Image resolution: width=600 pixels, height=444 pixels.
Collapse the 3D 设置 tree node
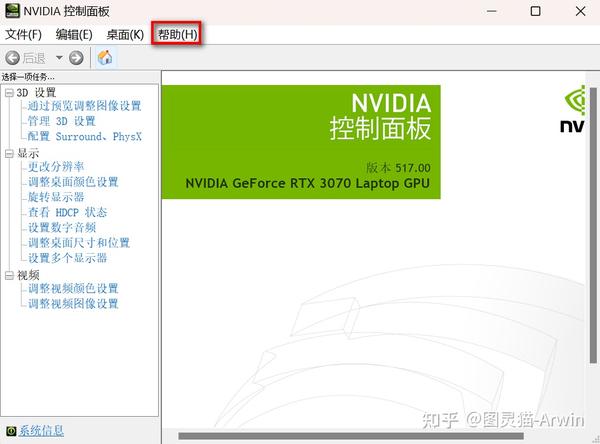click(9, 93)
